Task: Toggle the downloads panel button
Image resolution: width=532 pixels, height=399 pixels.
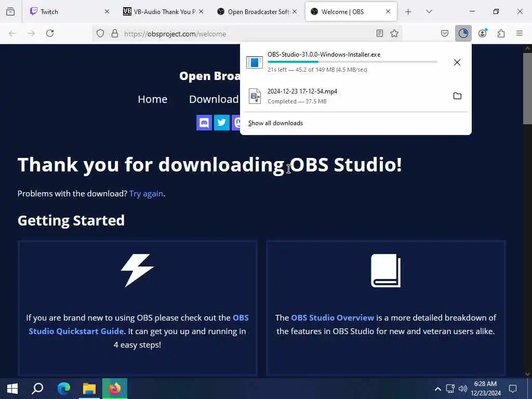Action: [463, 33]
